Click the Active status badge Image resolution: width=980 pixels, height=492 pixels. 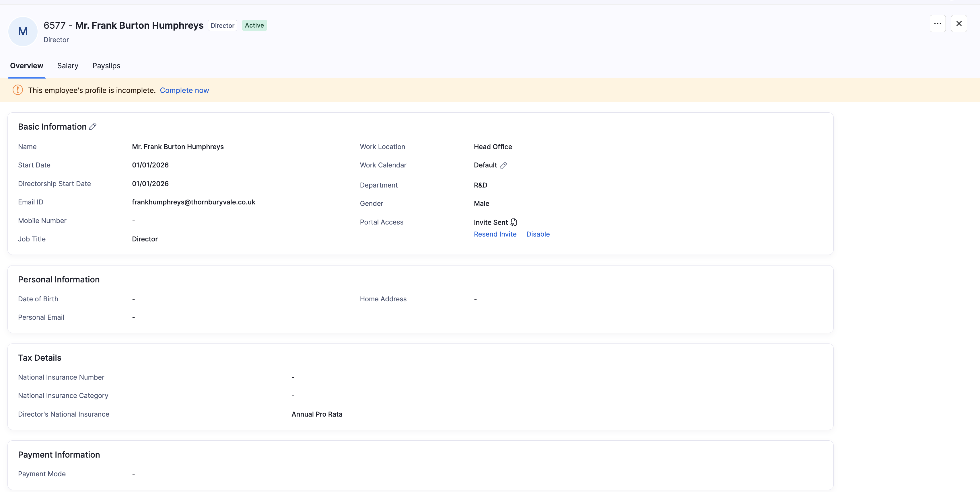pos(254,26)
